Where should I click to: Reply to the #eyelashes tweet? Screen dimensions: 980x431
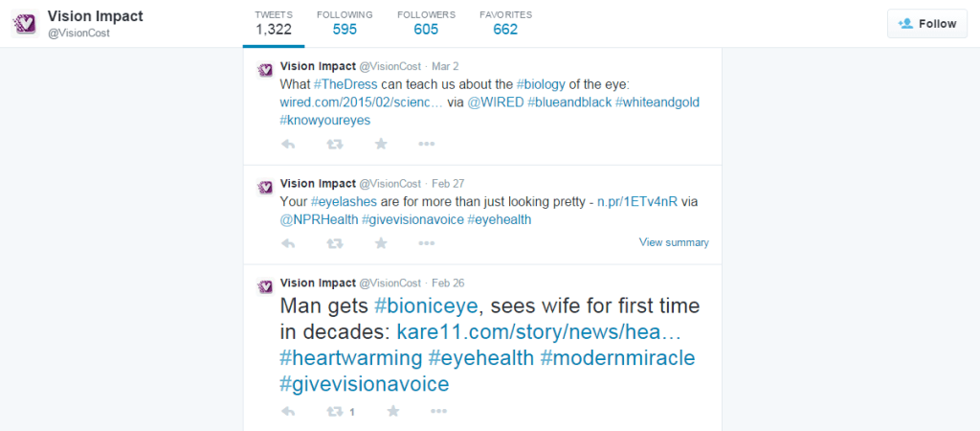pos(287,243)
